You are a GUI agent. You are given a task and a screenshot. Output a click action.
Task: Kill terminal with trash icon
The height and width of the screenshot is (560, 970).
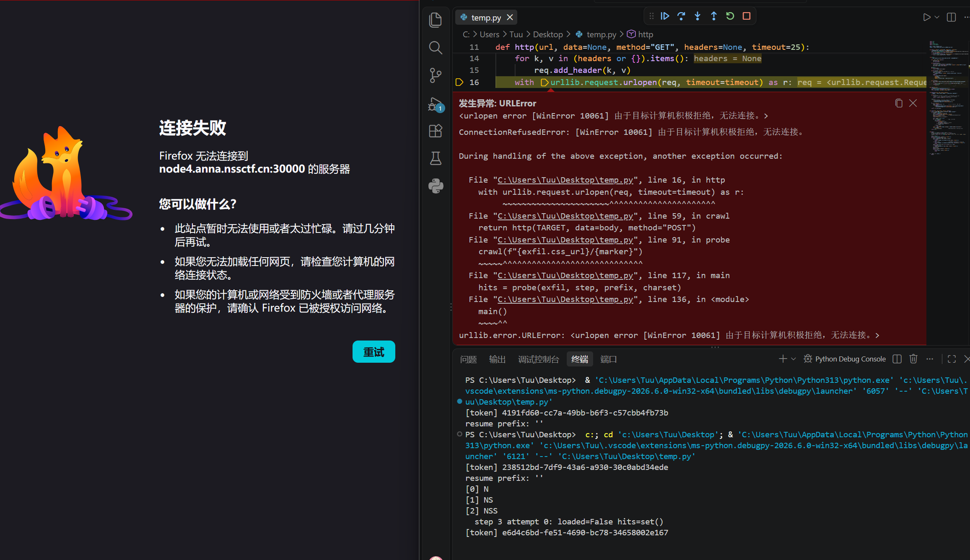pyautogui.click(x=913, y=359)
